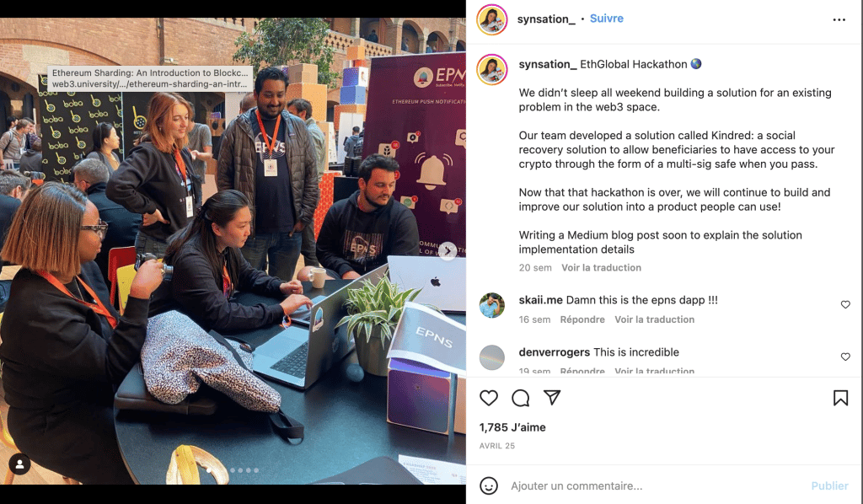Save the post with the bookmark icon
Screen dimensions: 863x504
(840, 398)
